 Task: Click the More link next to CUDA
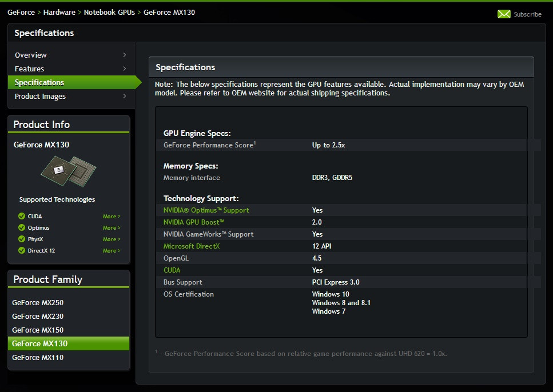click(x=111, y=216)
